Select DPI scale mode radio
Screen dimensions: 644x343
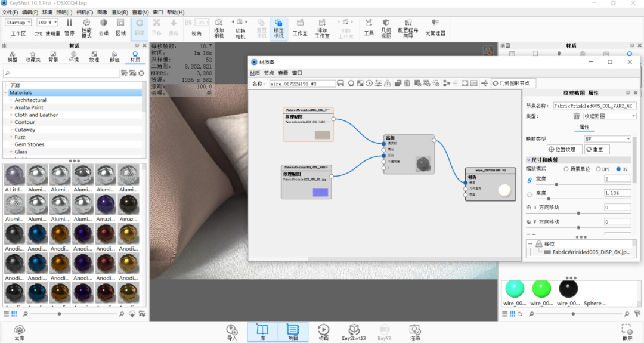598,169
